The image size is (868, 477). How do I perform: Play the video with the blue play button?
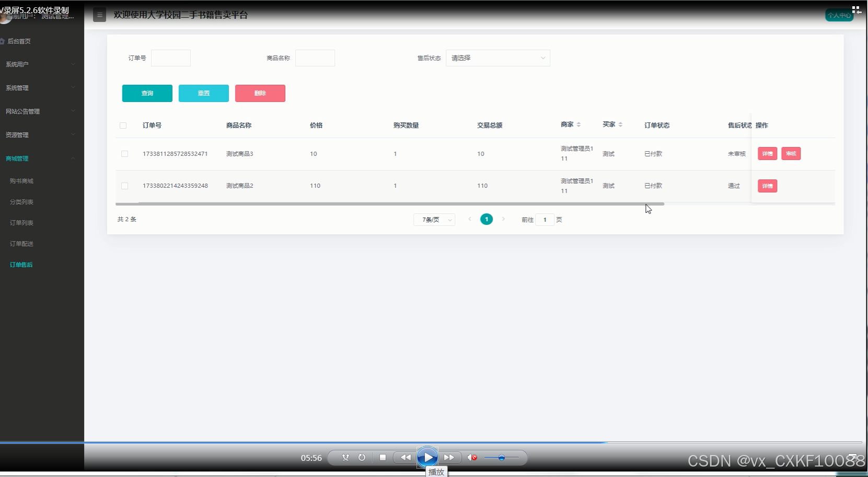pos(427,458)
